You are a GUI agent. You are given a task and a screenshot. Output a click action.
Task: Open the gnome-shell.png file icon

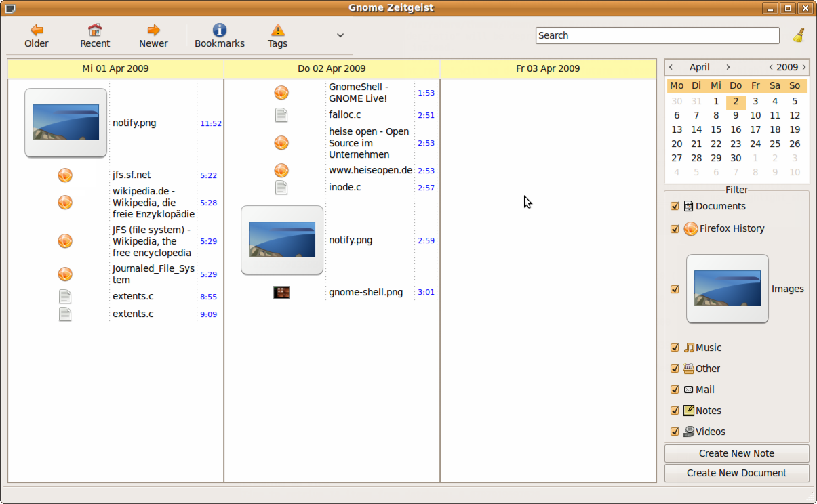(x=281, y=292)
